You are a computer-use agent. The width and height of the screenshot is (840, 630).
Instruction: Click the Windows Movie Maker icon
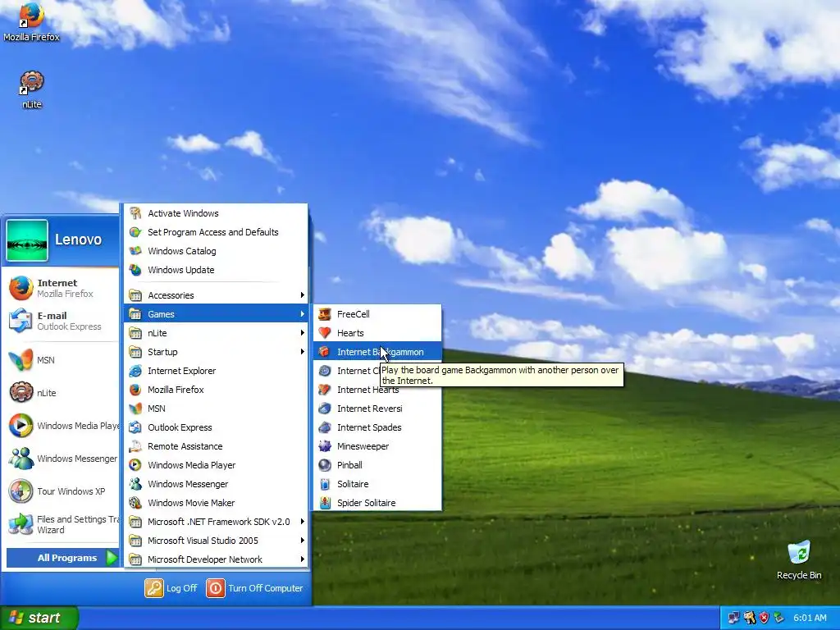135,503
